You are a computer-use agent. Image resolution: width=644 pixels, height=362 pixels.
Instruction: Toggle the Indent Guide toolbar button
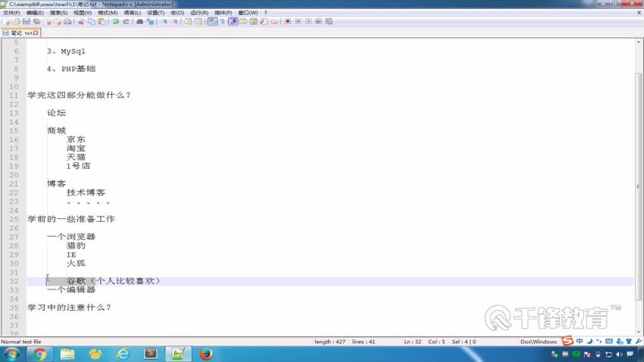pos(233,21)
